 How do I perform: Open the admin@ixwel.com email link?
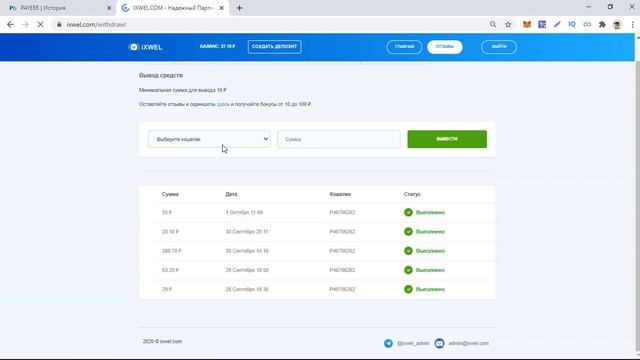(x=468, y=343)
